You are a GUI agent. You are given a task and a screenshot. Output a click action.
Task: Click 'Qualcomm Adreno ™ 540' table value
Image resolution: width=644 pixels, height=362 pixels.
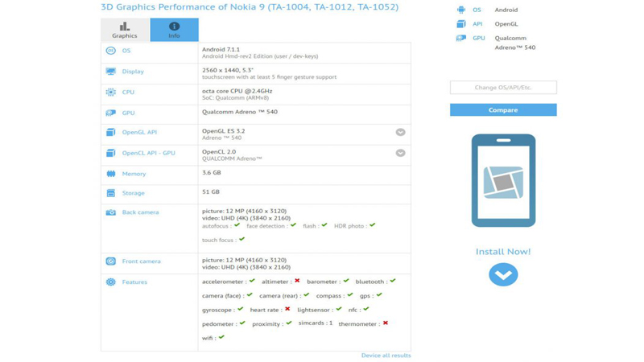239,112
